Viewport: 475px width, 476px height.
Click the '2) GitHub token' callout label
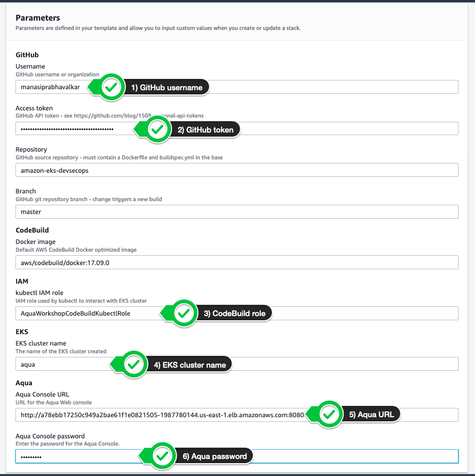[x=206, y=130]
